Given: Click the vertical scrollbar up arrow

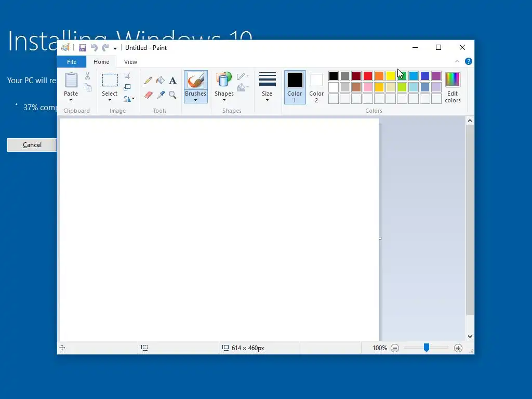Looking at the screenshot, I should click(470, 121).
